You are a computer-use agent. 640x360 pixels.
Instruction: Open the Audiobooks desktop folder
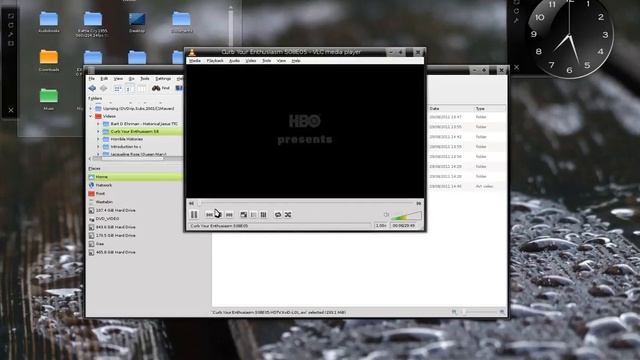pyautogui.click(x=49, y=22)
